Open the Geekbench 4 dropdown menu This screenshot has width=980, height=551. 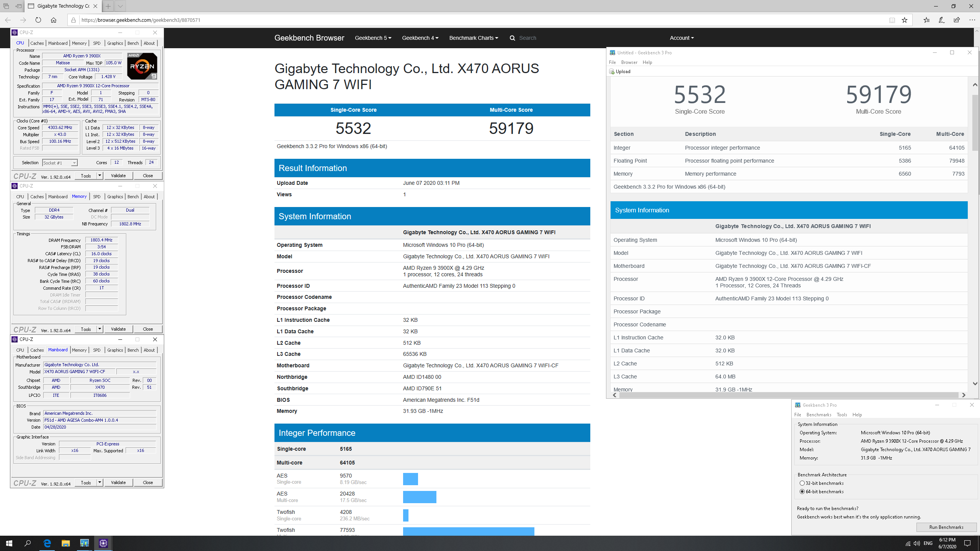point(420,38)
